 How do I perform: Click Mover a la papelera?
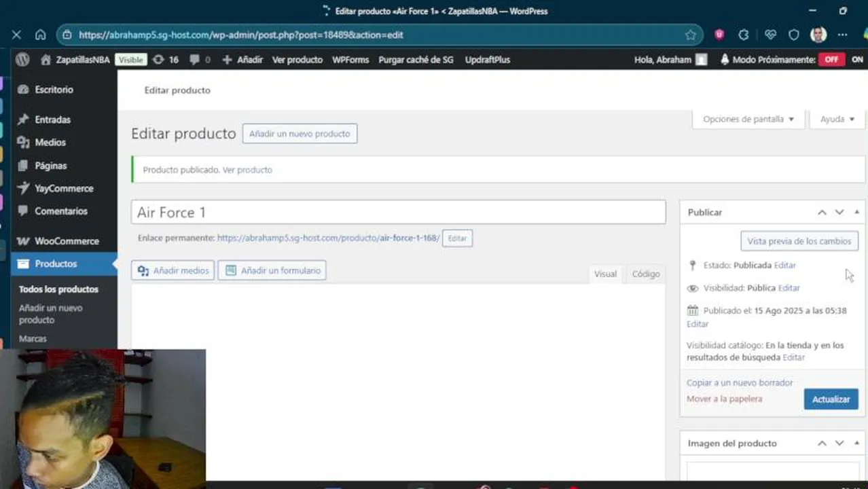point(724,399)
